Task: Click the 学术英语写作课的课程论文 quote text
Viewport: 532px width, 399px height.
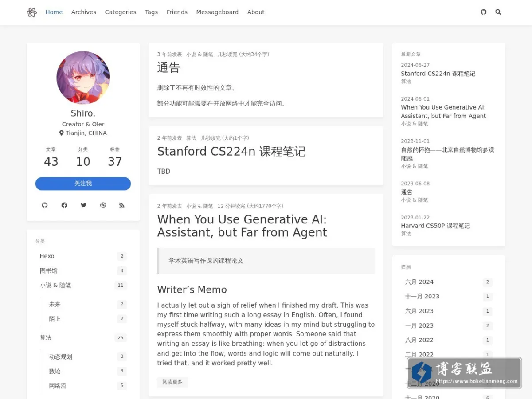Action: (x=206, y=261)
